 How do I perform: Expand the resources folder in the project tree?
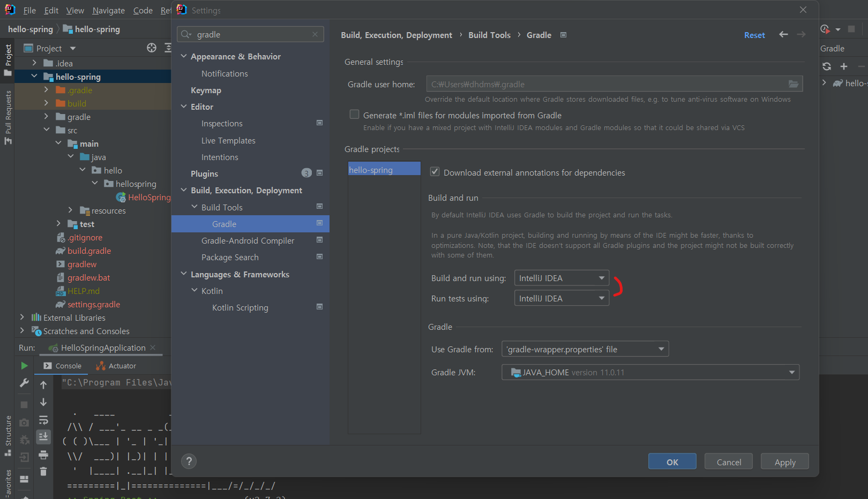pos(70,210)
